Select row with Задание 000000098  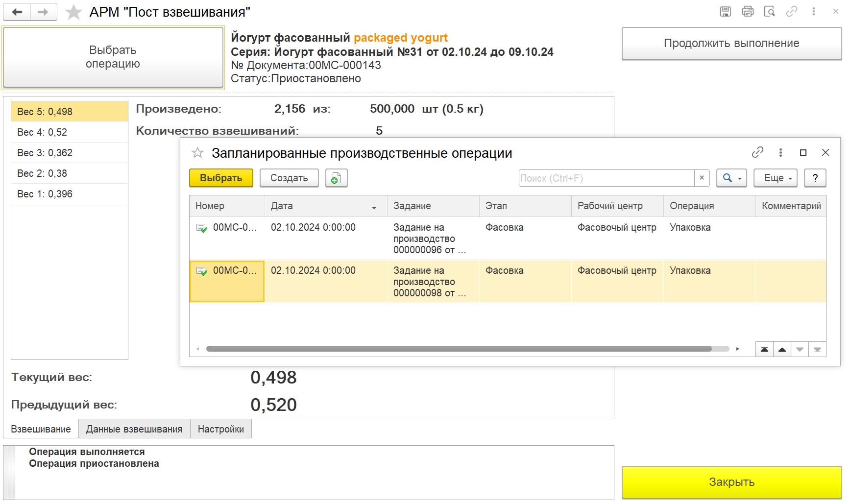508,282
